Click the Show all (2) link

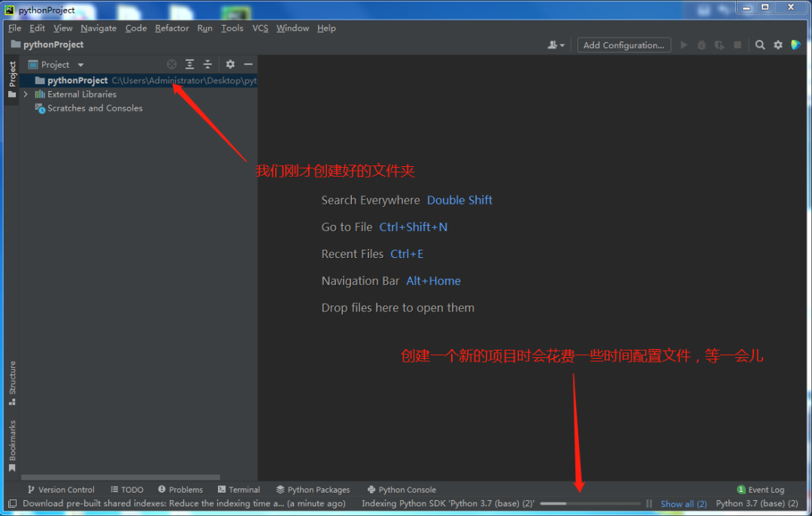coord(683,503)
